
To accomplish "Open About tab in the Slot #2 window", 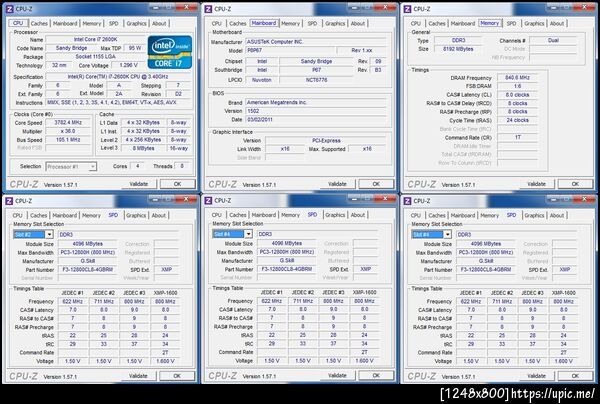I will 159,215.
